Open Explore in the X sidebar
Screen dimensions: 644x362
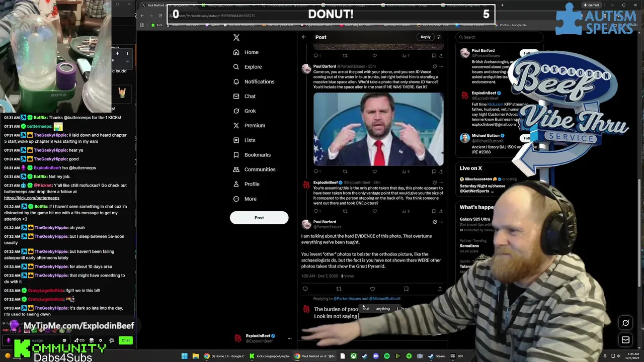tap(248, 67)
